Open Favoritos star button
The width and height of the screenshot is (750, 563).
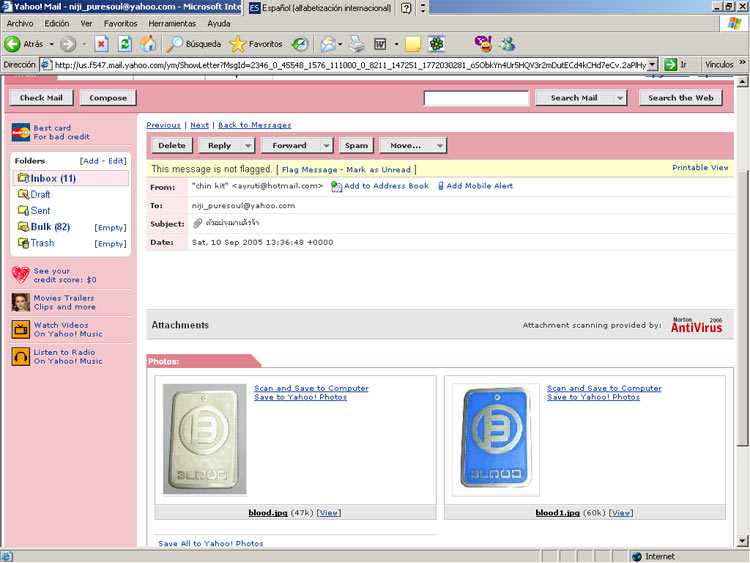click(256, 44)
